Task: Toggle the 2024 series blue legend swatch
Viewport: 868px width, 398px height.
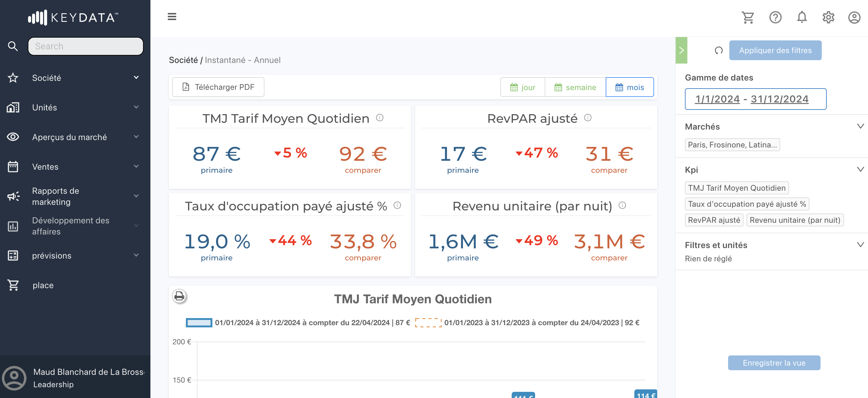Action: 199,323
